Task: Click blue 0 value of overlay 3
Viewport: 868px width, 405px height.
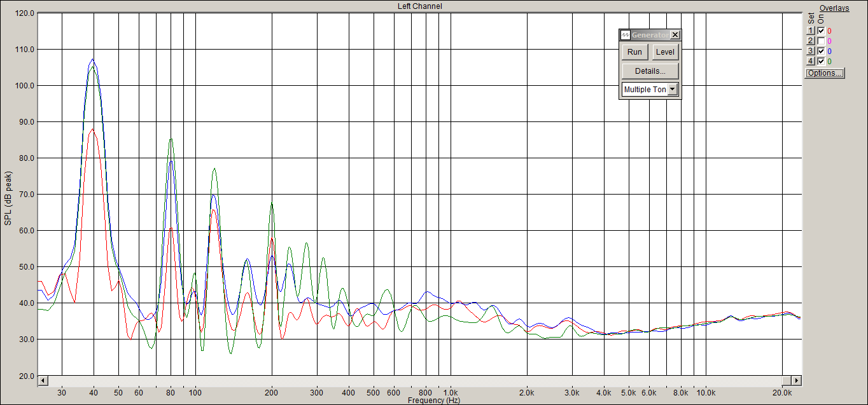Action: tap(830, 51)
